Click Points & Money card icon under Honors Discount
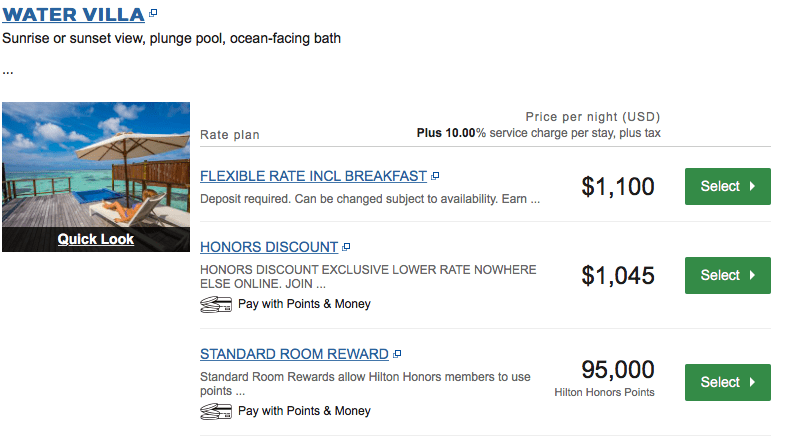The image size is (791, 437). (216, 304)
